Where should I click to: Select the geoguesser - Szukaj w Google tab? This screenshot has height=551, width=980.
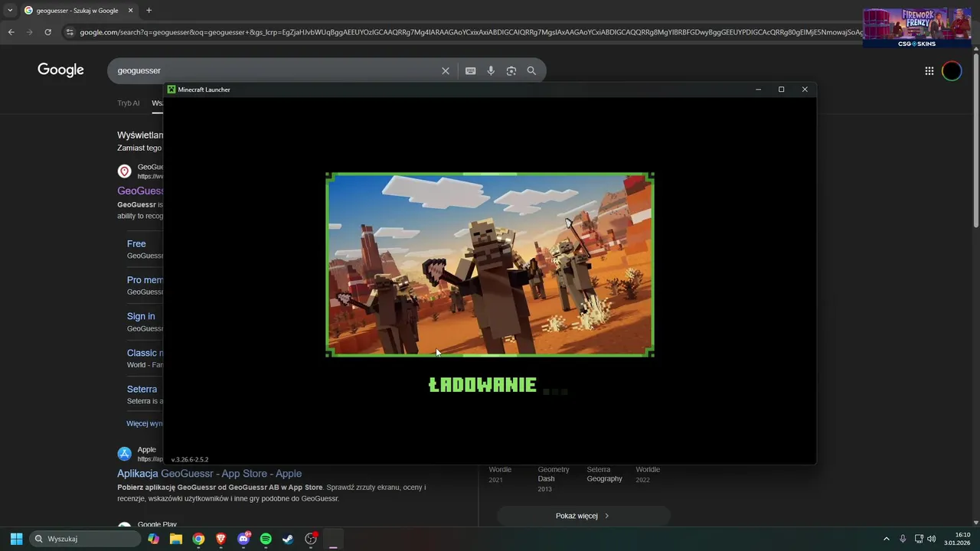78,11
